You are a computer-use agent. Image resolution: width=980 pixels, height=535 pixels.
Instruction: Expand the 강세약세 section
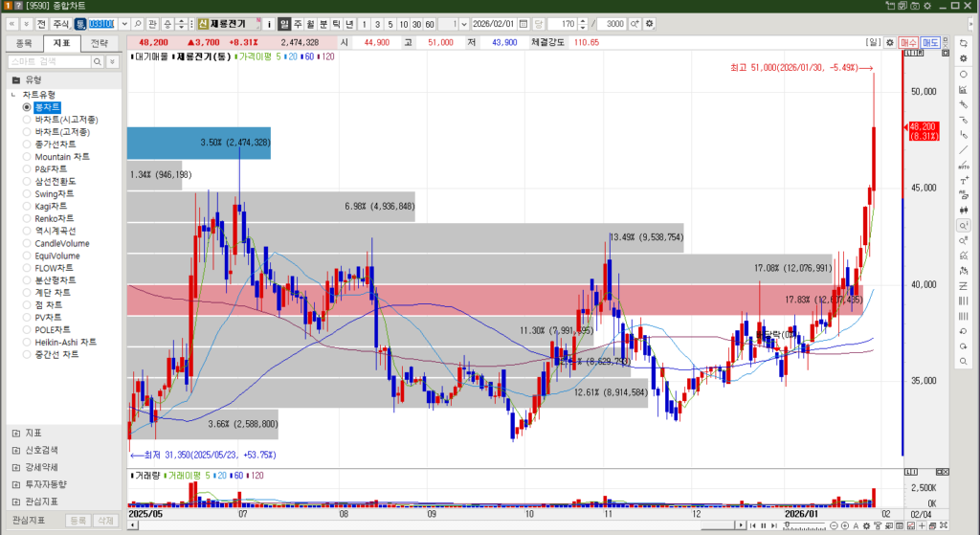pos(16,467)
